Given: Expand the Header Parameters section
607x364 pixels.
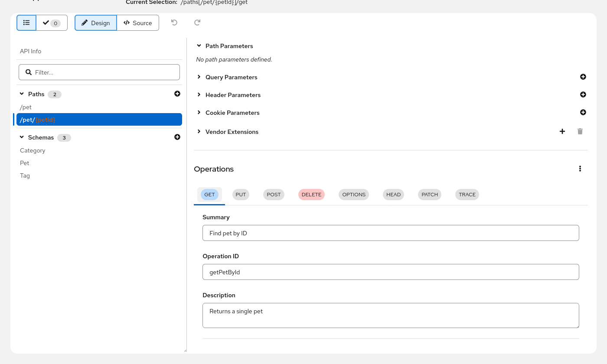Looking at the screenshot, I should tap(199, 94).
